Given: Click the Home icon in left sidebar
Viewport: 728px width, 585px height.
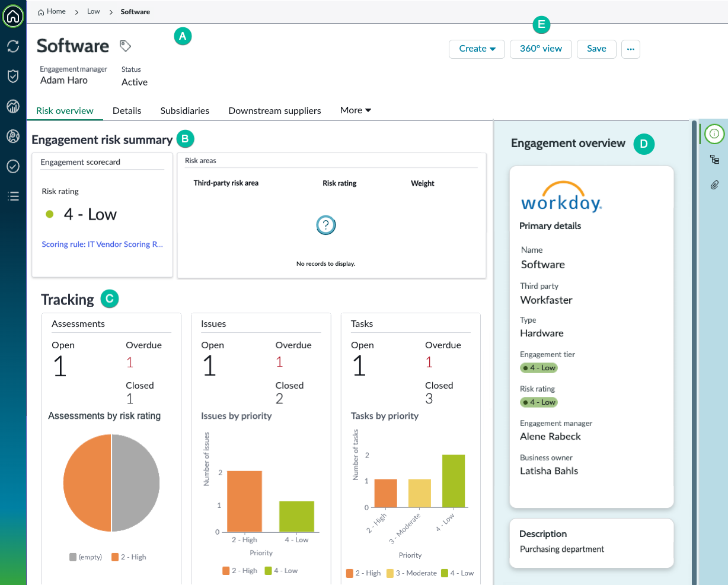Looking at the screenshot, I should (13, 16).
